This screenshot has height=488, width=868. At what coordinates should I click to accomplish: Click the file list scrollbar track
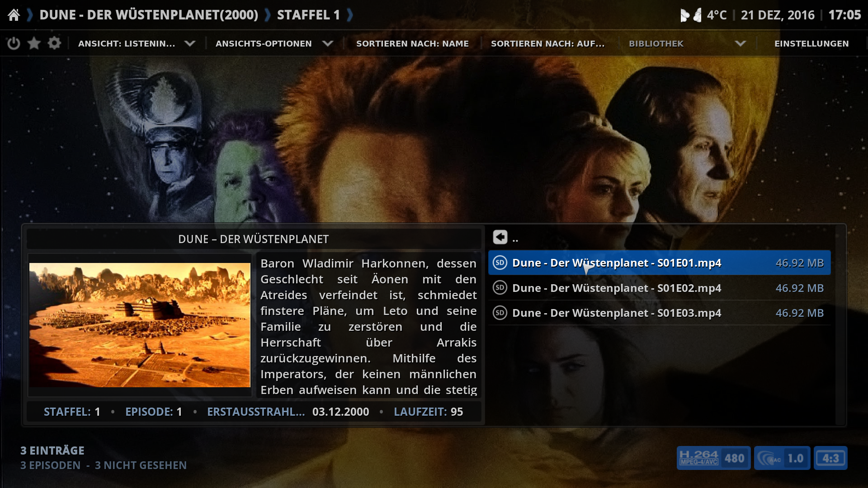tap(840, 325)
